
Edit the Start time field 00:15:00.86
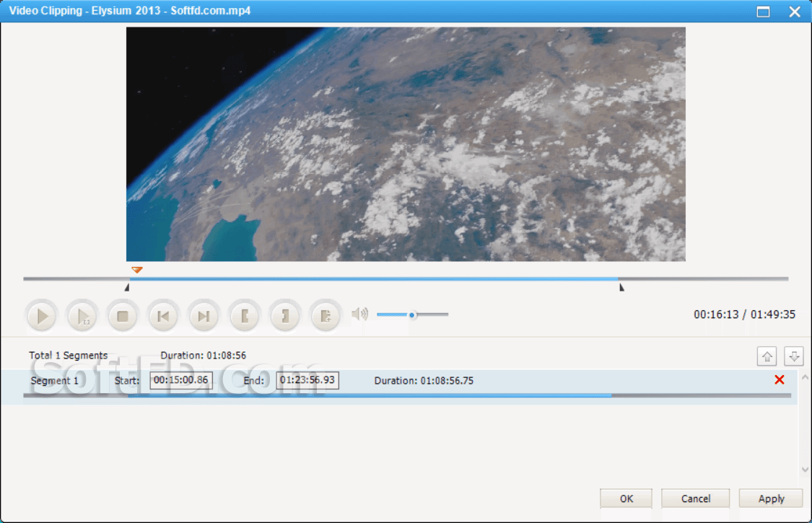tap(181, 380)
